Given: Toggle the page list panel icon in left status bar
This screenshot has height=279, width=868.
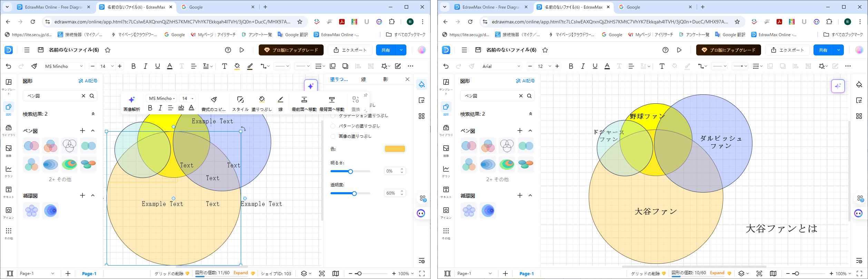Looking at the screenshot, I should (10, 273).
